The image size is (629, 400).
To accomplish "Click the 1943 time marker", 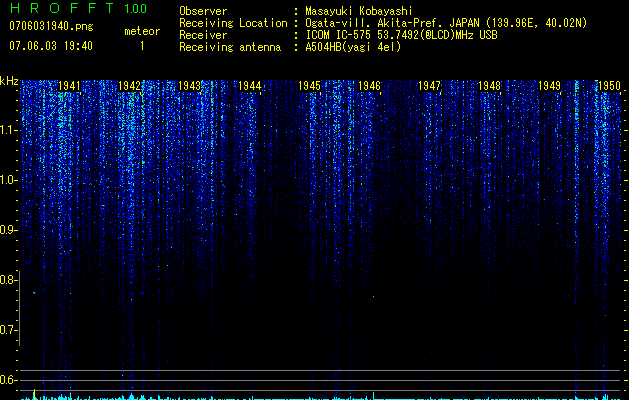I will tap(189, 86).
